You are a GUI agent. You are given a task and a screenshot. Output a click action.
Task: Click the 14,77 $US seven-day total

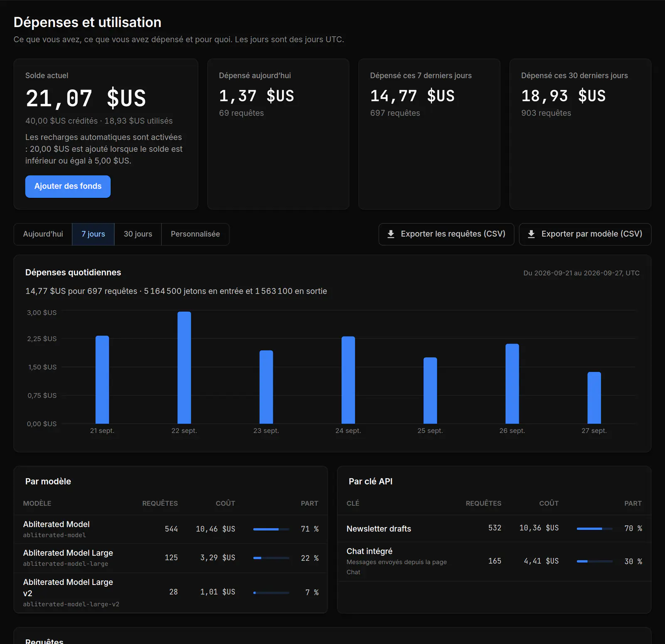click(412, 96)
